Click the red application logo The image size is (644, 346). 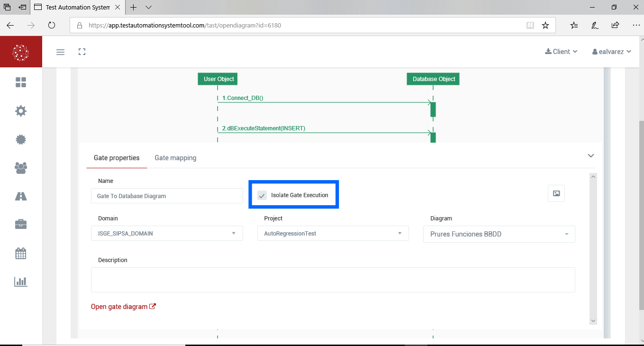click(21, 52)
